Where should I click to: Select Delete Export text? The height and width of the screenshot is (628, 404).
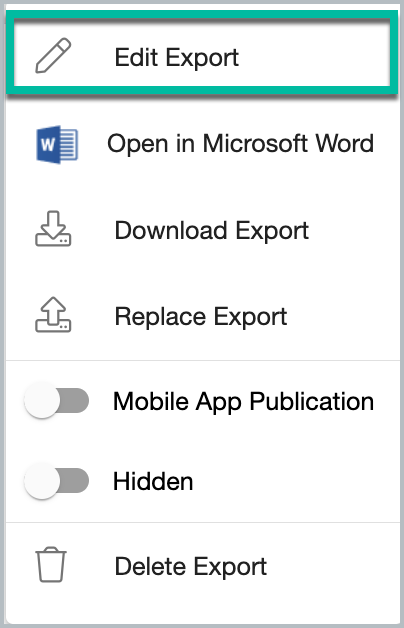tap(191, 566)
